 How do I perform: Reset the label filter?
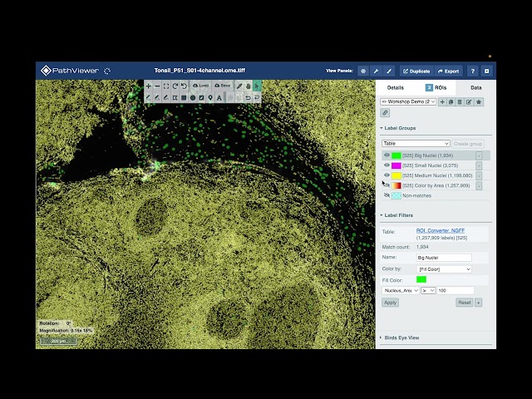click(x=465, y=303)
